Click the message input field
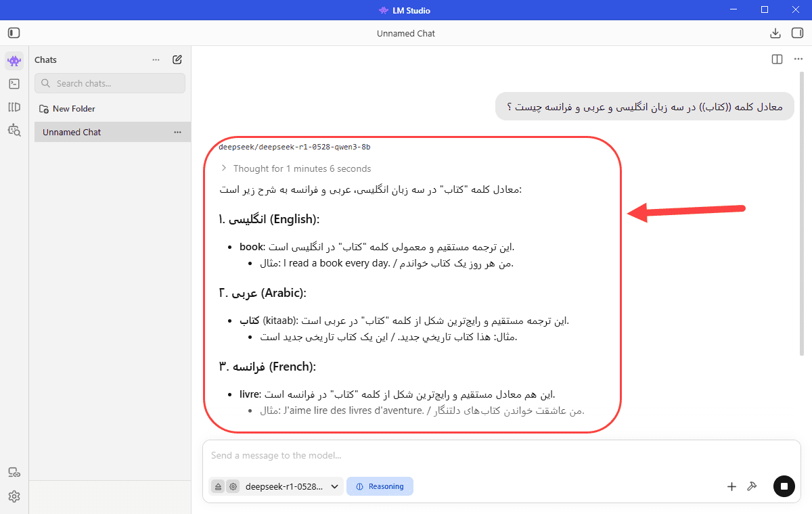The width and height of the screenshot is (812, 514). click(501, 456)
